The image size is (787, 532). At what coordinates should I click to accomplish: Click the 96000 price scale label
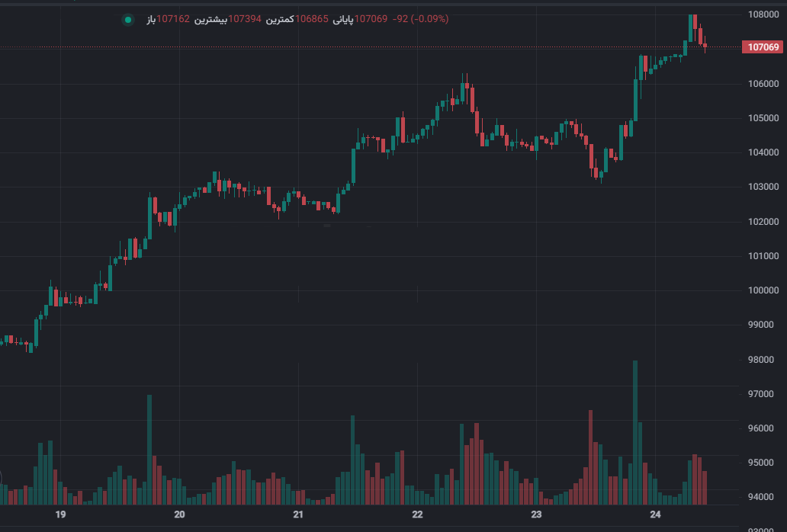[763, 428]
